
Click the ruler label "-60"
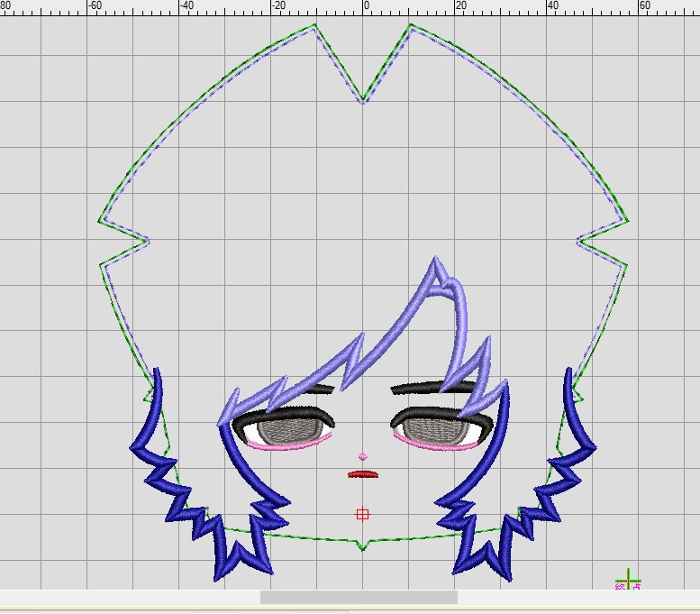[95, 5]
